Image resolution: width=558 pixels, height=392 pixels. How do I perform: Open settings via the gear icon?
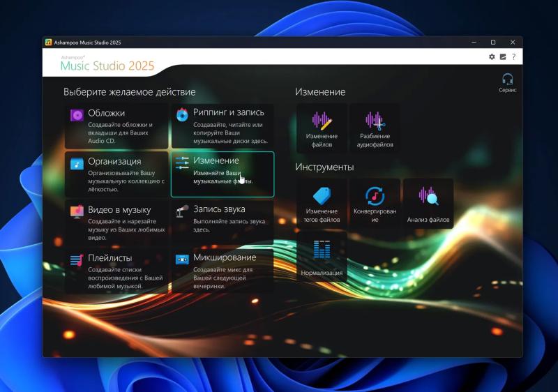[x=492, y=56]
